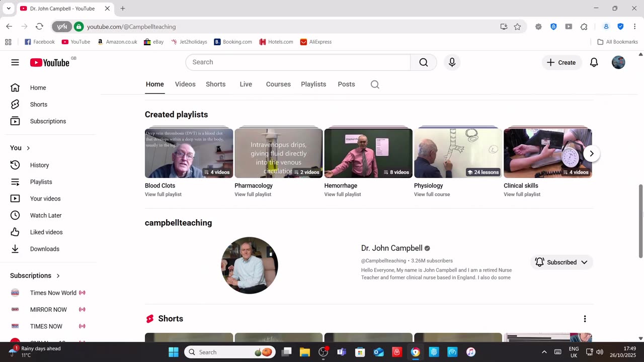Open Dr. John Campbell channel name
644x362 pixels.
click(391, 248)
